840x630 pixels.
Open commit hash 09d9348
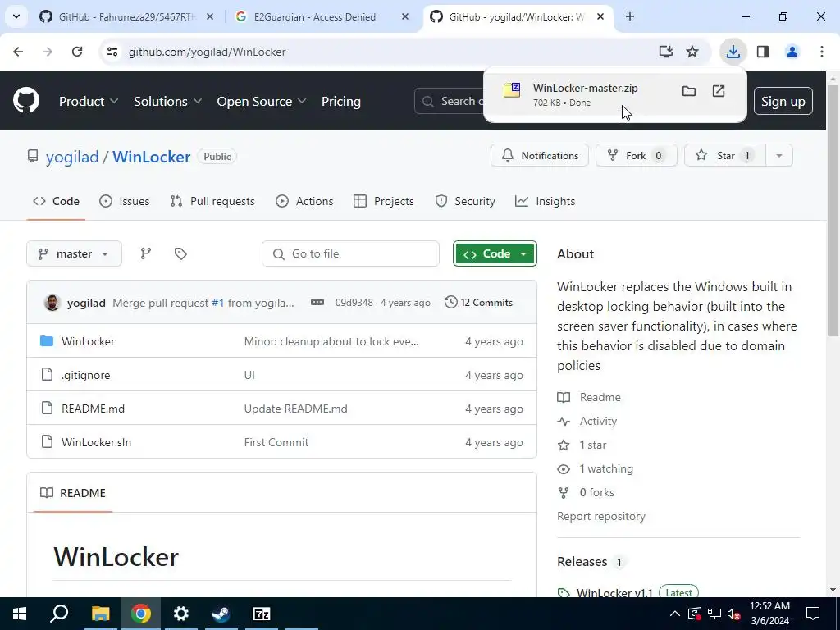coord(354,302)
